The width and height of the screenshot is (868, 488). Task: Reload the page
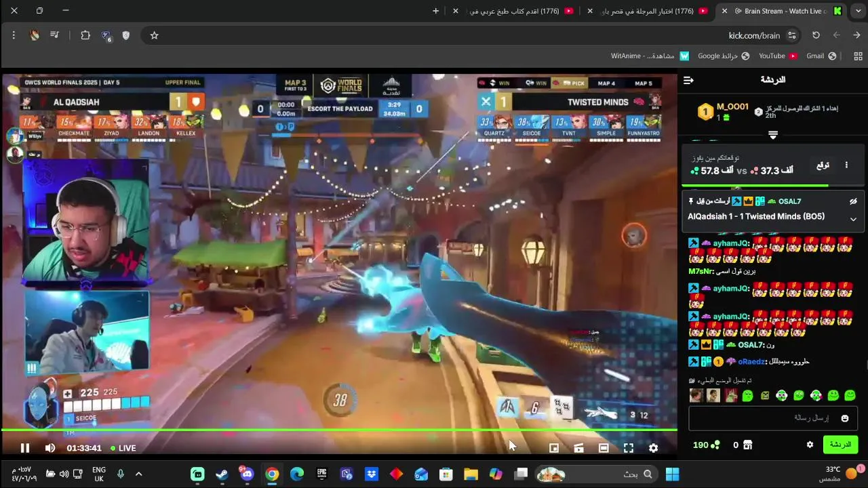pyautogui.click(x=816, y=35)
